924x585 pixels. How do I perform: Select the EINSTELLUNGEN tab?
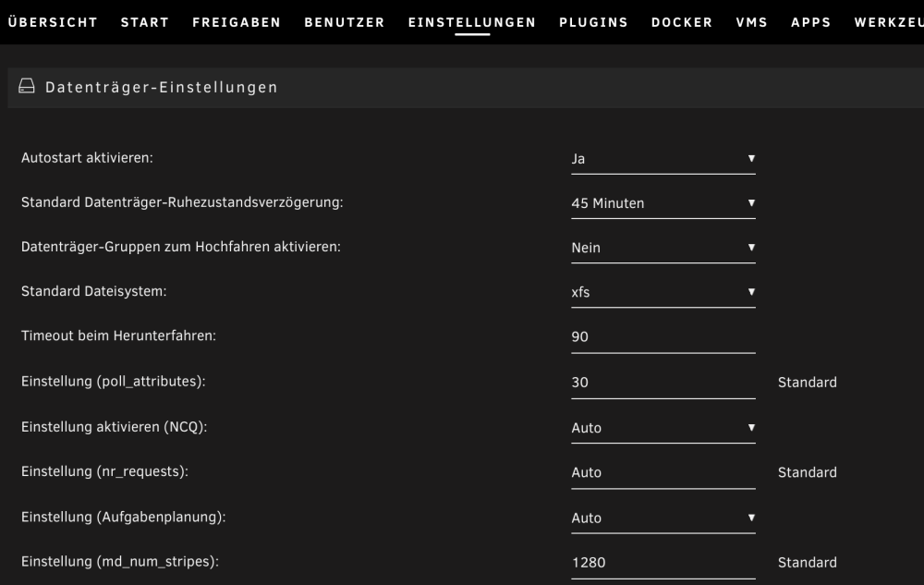(x=472, y=22)
